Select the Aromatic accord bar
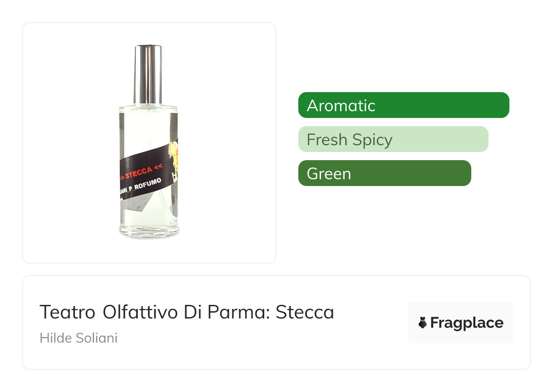The height and width of the screenshot is (392, 553). click(x=403, y=105)
